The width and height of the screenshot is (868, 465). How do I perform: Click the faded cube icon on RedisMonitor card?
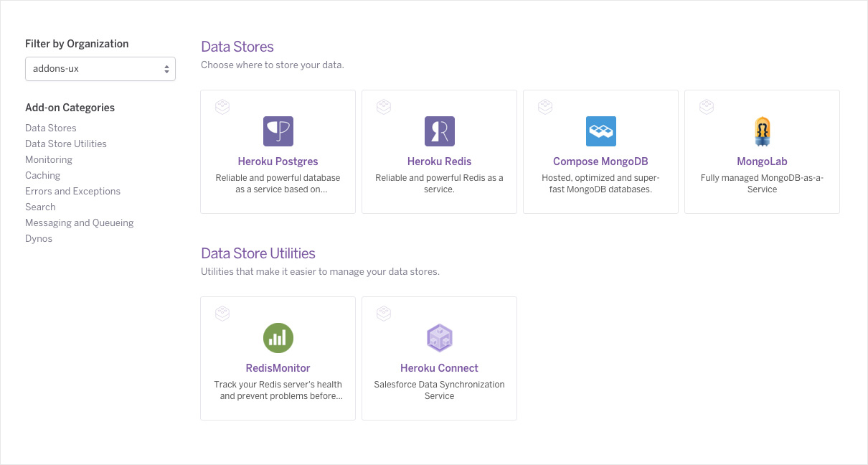(222, 314)
